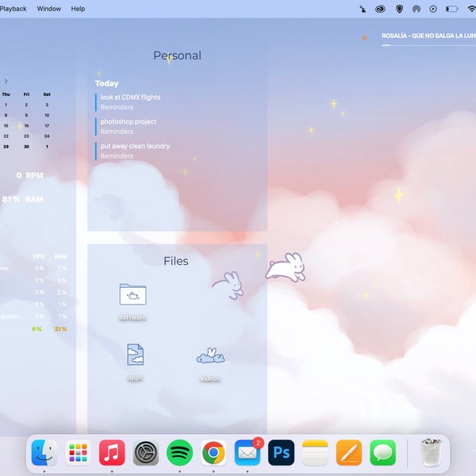476x476 pixels.
Task: Select calendar date 22
Action: [6, 136]
